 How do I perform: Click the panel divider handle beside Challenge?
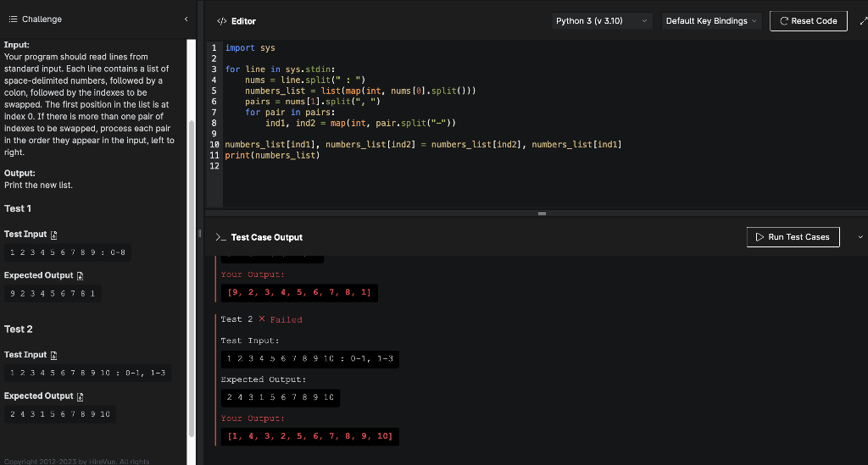point(200,233)
